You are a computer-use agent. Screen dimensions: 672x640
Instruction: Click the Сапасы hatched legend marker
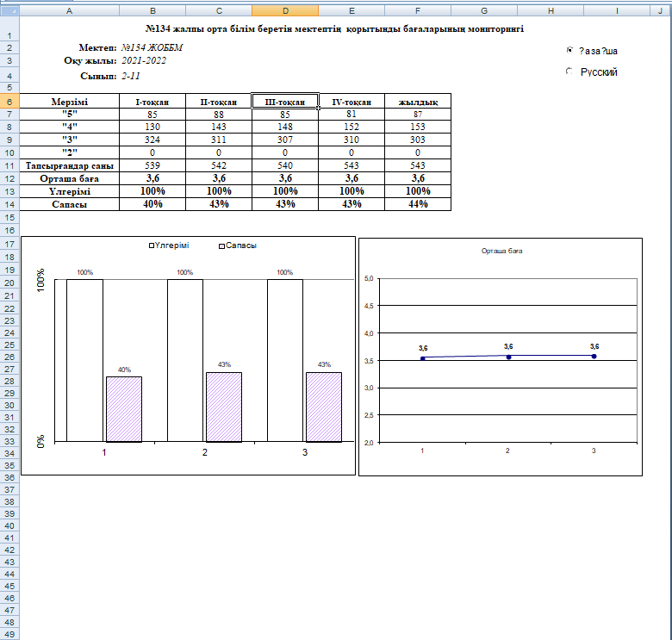(x=221, y=245)
